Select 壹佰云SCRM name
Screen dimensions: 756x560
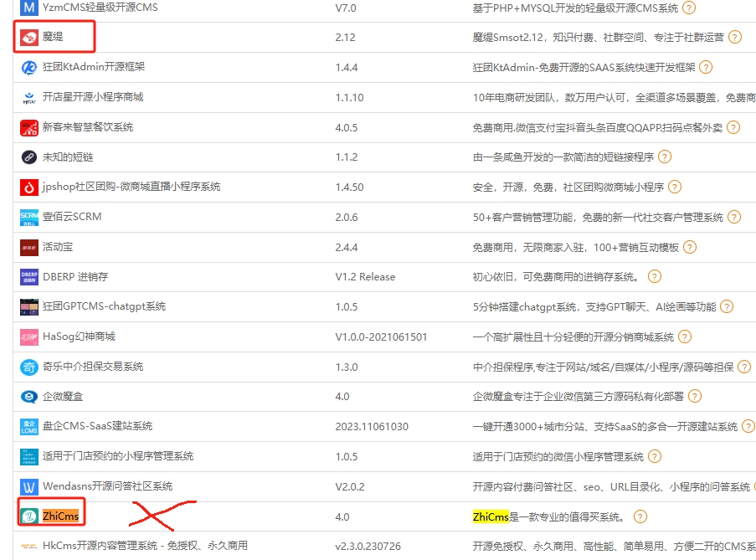(x=72, y=217)
